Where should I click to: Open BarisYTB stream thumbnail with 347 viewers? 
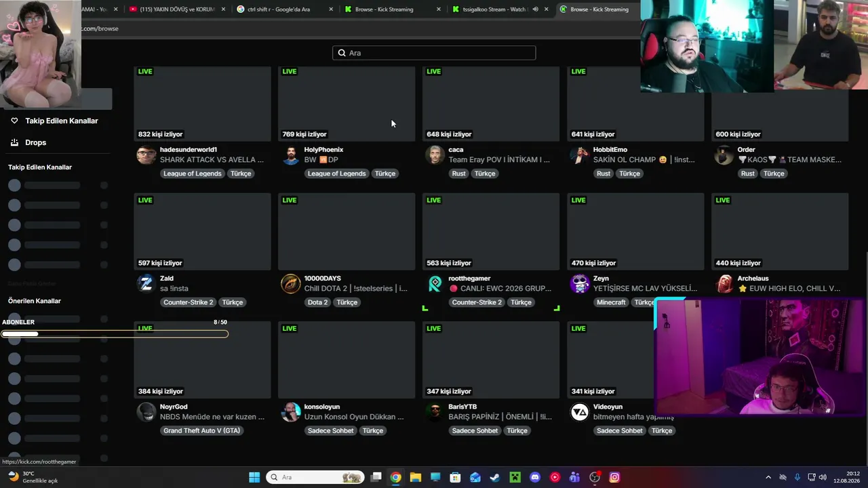click(x=491, y=360)
